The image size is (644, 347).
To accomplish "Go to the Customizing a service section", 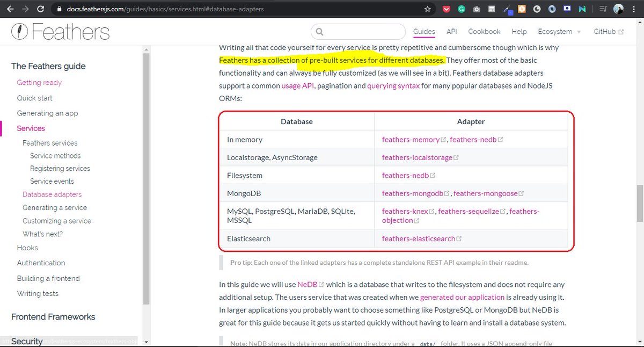I will [57, 221].
